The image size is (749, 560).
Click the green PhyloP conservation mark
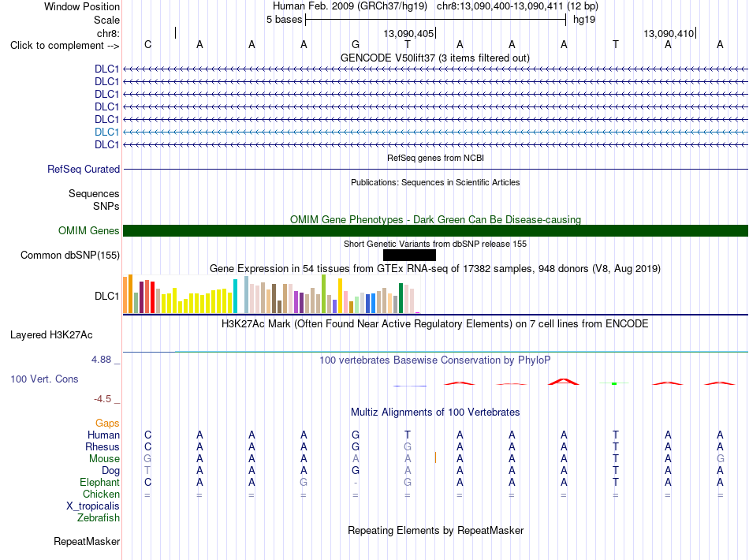[614, 383]
